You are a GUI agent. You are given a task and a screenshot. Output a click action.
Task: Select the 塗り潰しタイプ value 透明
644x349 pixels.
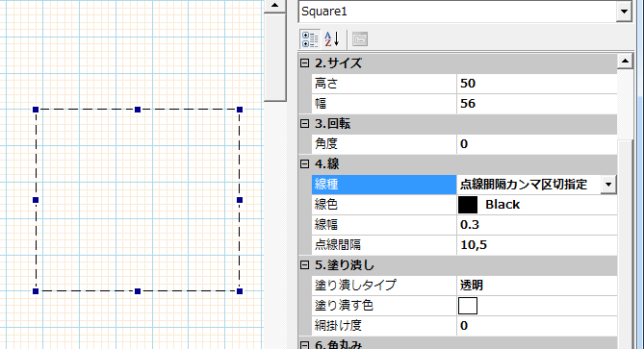[536, 285]
